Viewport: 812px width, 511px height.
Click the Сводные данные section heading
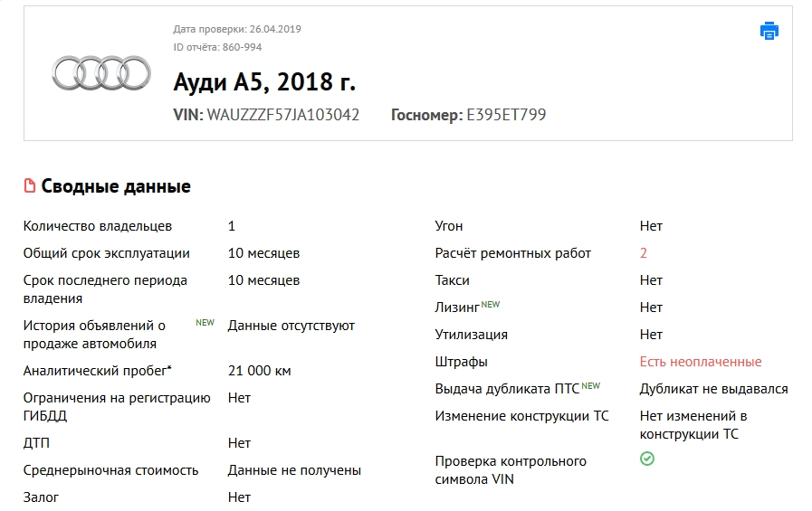click(x=116, y=186)
